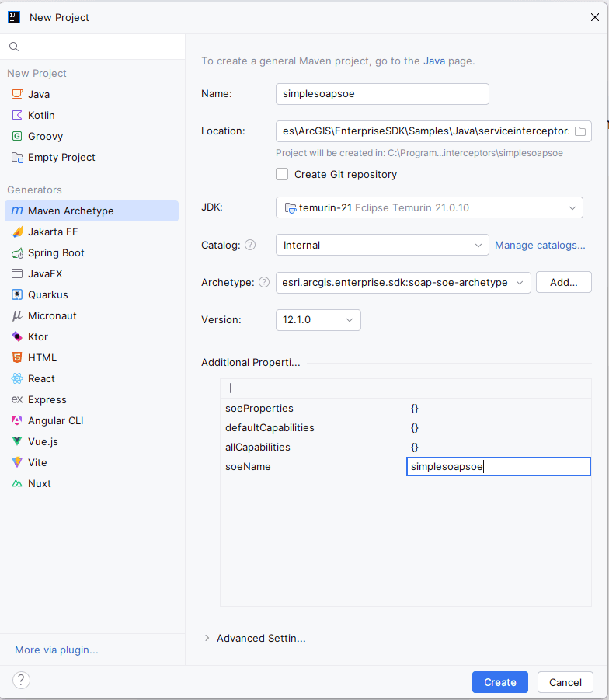
Task: Open the Manage catalogs link
Action: (x=540, y=245)
